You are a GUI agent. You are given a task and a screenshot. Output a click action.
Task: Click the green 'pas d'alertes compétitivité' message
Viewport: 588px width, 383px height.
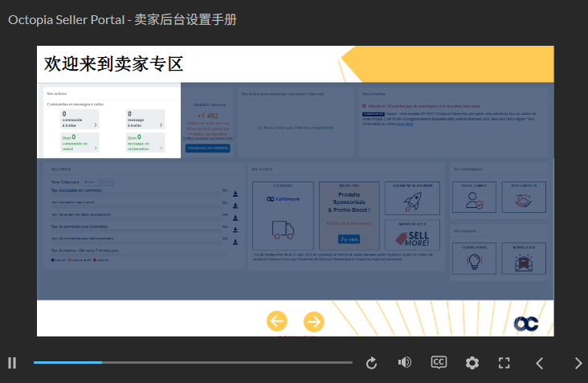coord(296,128)
